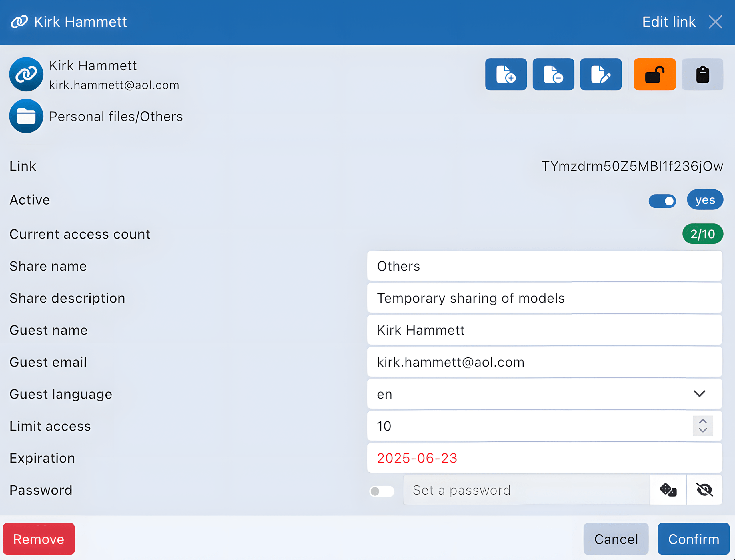Show the password using the eye-slash icon
The width and height of the screenshot is (735, 560).
704,490
